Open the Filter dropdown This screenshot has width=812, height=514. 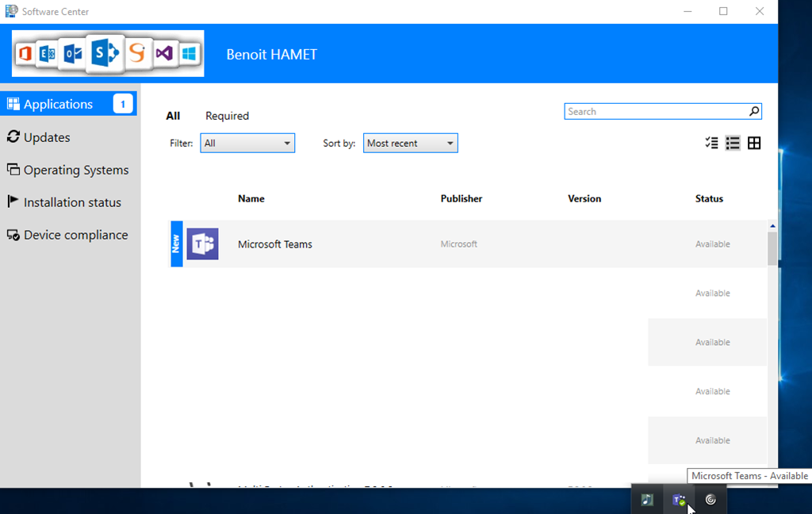[247, 144]
